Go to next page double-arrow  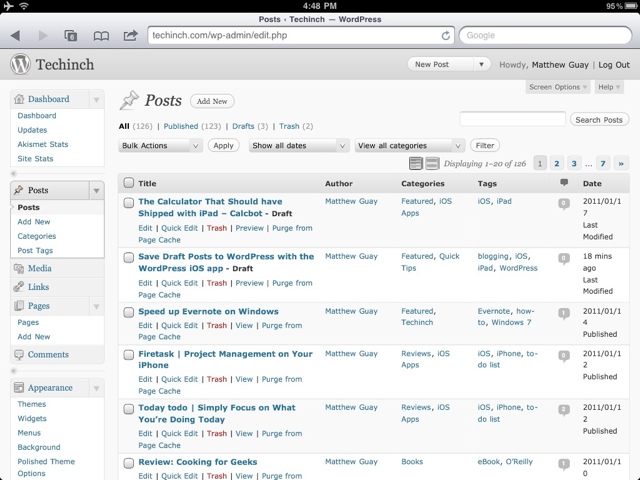pos(621,164)
